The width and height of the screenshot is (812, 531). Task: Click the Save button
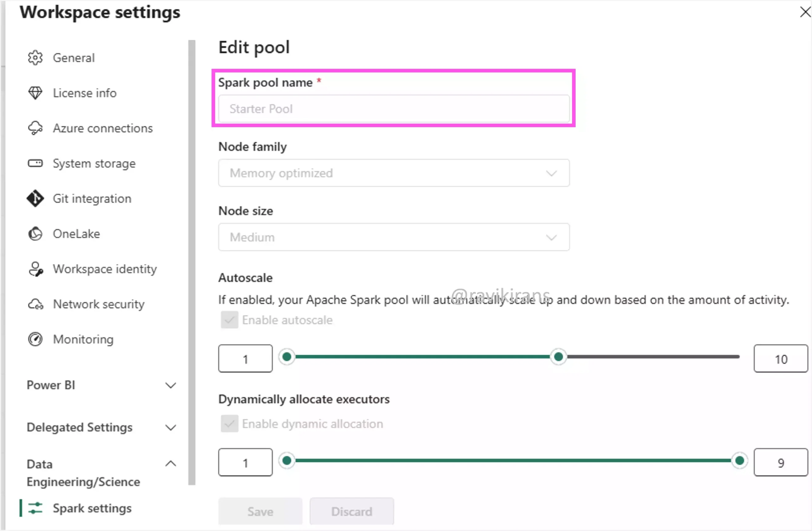pyautogui.click(x=260, y=511)
